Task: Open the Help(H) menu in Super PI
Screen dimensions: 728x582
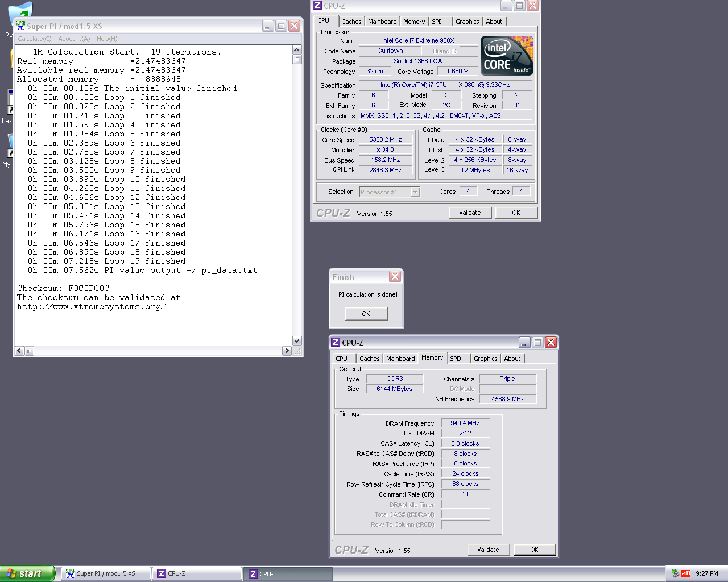Action: coord(107,39)
